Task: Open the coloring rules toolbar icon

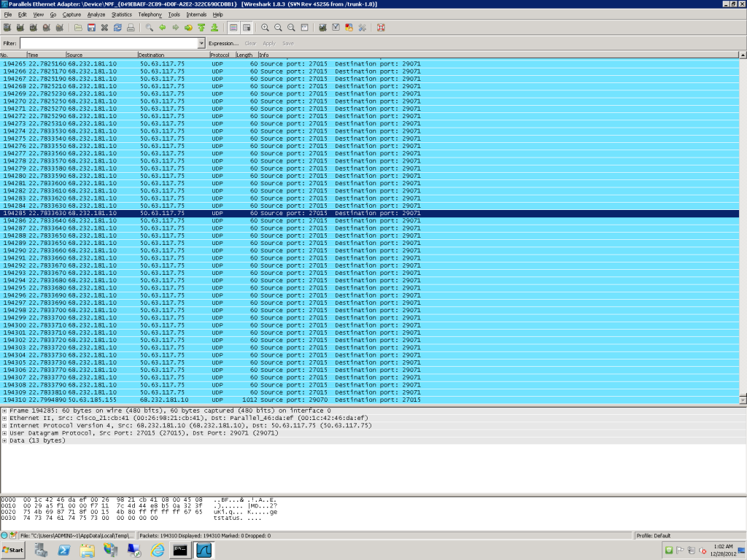Action: click(x=348, y=28)
